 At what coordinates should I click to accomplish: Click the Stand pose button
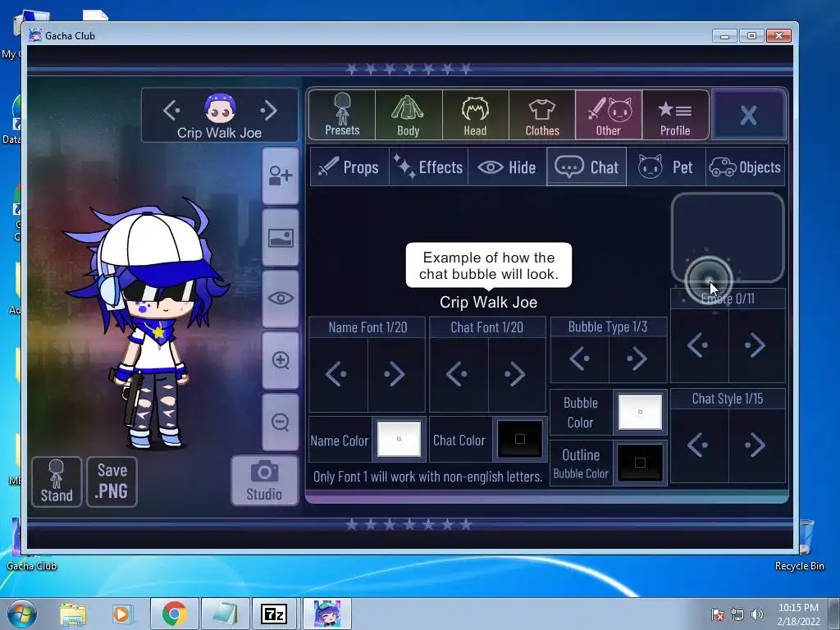(57, 482)
